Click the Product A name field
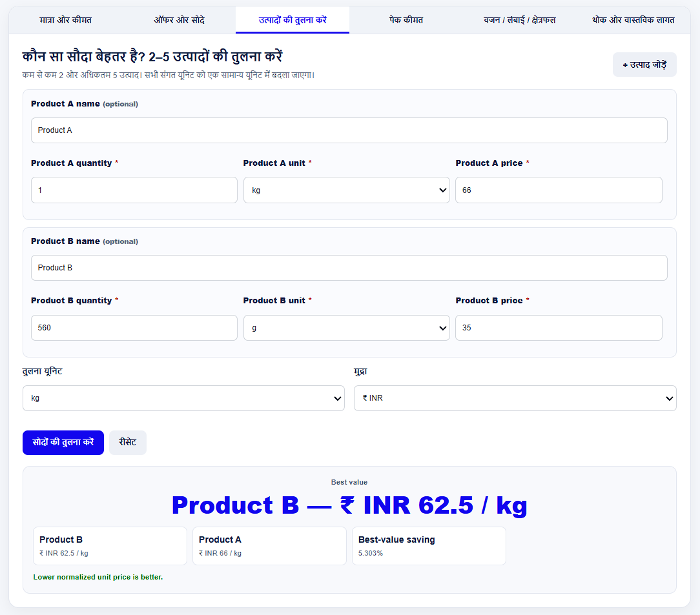Viewport: 700px width, 615px height. [x=349, y=130]
